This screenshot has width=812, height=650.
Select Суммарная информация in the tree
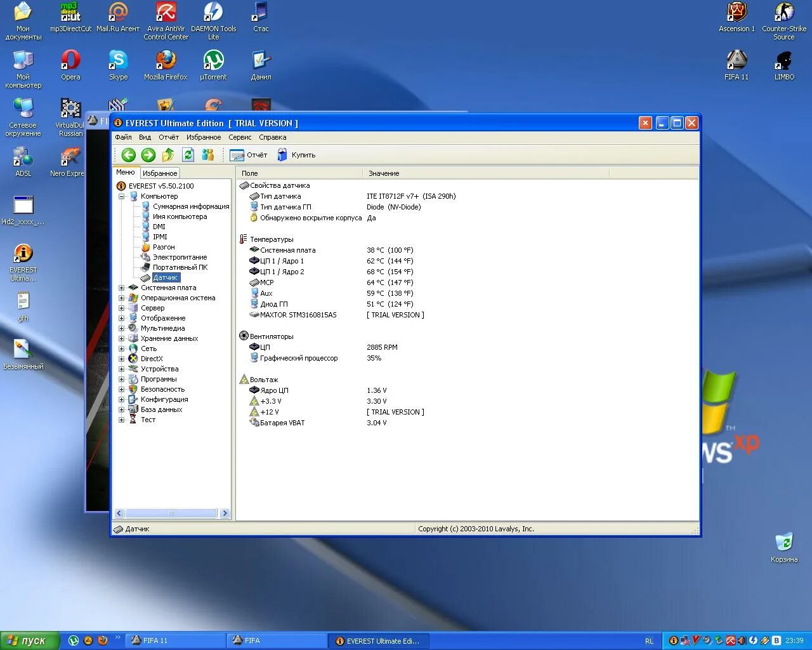[191, 206]
